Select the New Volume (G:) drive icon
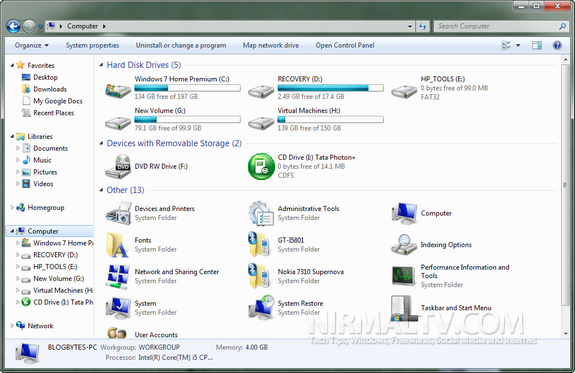This screenshot has width=575, height=373. pos(118,122)
